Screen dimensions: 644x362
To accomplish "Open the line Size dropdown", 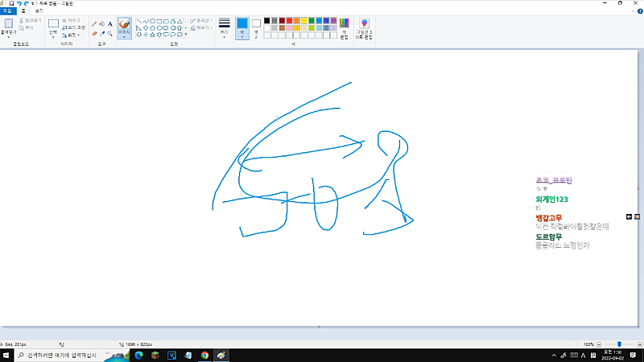I will tap(224, 28).
